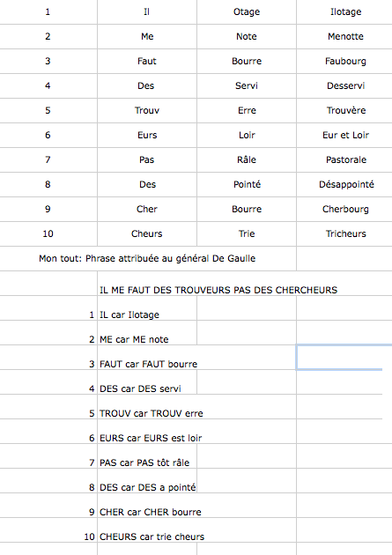The image size is (392, 555).
Task: Select the cell containing Cheurs
Action: pyautogui.click(x=147, y=234)
